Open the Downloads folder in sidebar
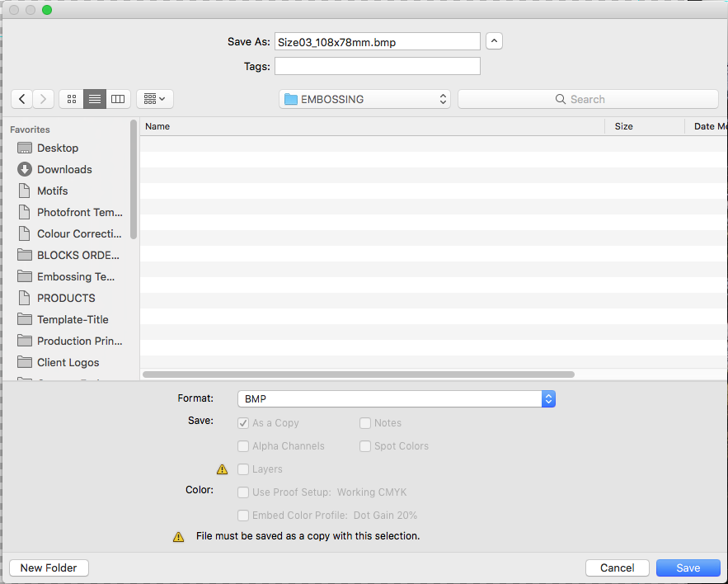This screenshot has width=728, height=584. 64,169
